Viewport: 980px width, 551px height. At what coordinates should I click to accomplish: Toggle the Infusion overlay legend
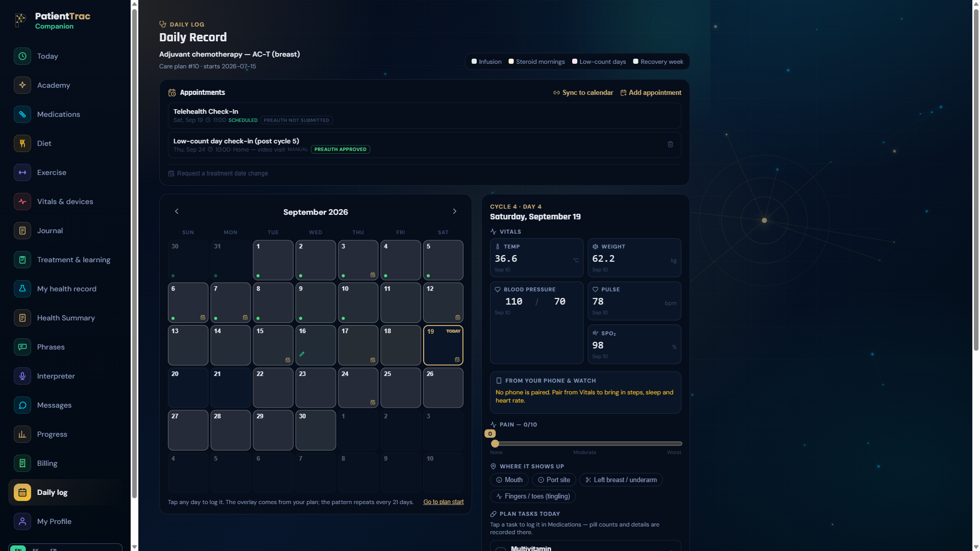pyautogui.click(x=486, y=62)
